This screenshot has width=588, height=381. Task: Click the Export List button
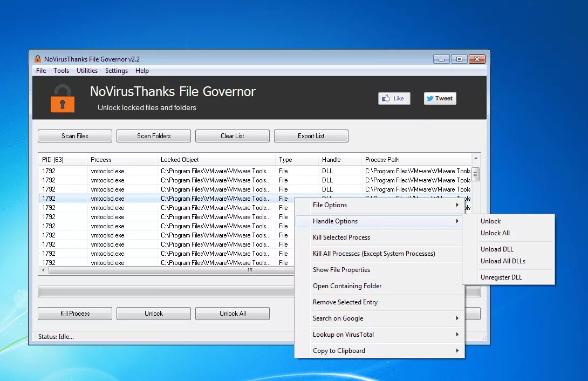[311, 136]
